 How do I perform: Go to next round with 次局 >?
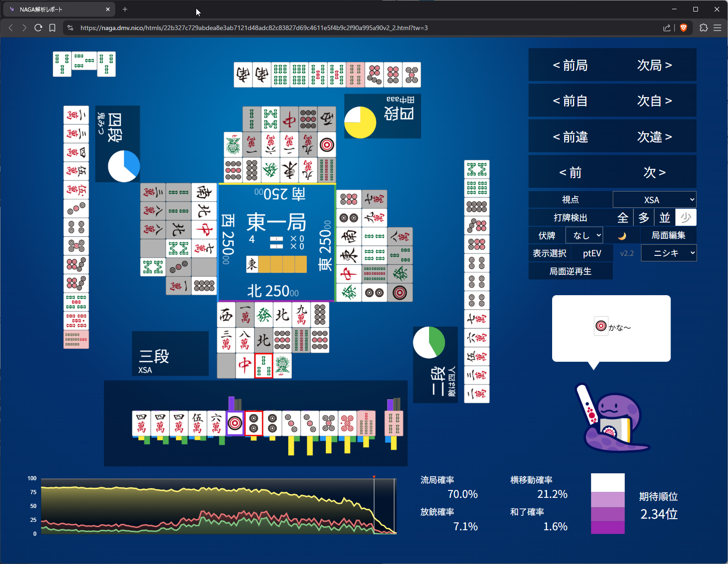(x=654, y=65)
